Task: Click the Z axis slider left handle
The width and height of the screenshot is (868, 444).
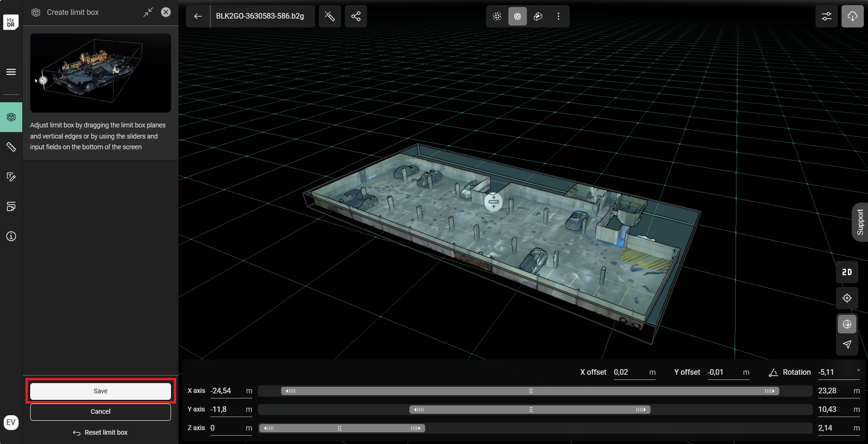Action: [269, 428]
